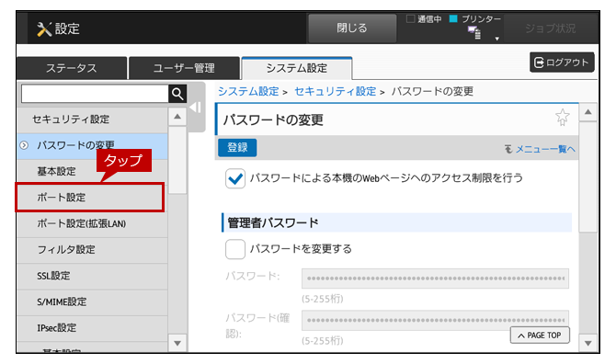Add page to favorites star icon
The width and height of the screenshot is (616, 364).
point(562,117)
